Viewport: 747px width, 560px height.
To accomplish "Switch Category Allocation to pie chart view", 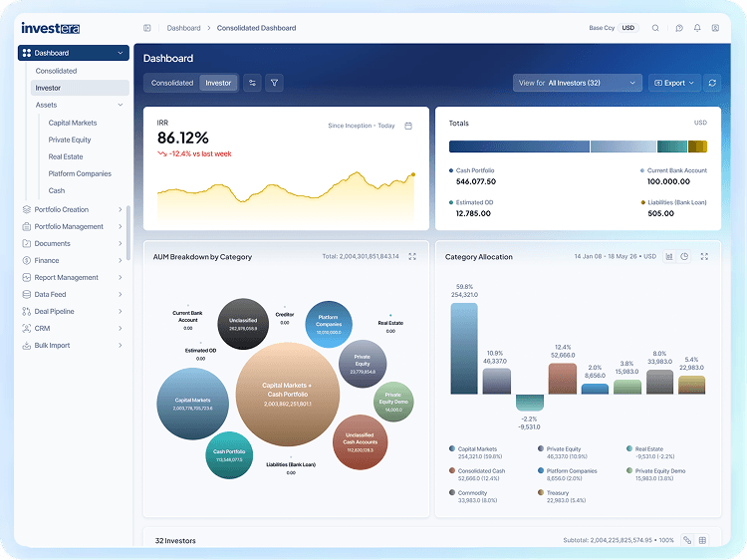I will [x=684, y=256].
